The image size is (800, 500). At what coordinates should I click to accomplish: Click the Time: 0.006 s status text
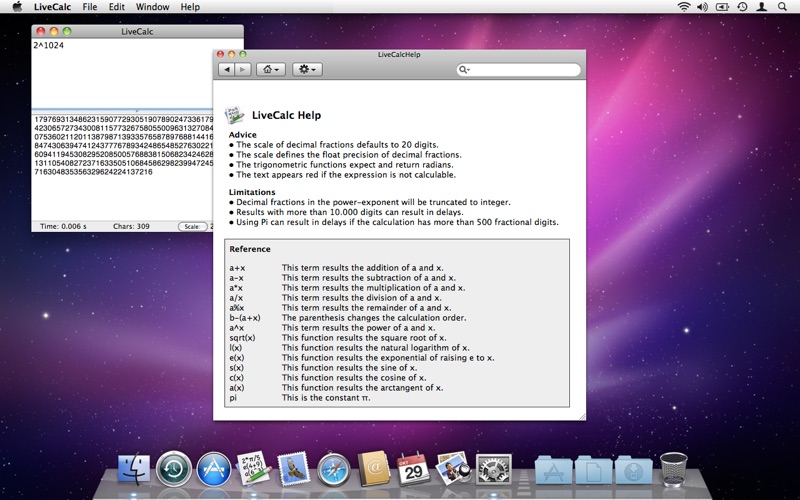[x=63, y=226]
